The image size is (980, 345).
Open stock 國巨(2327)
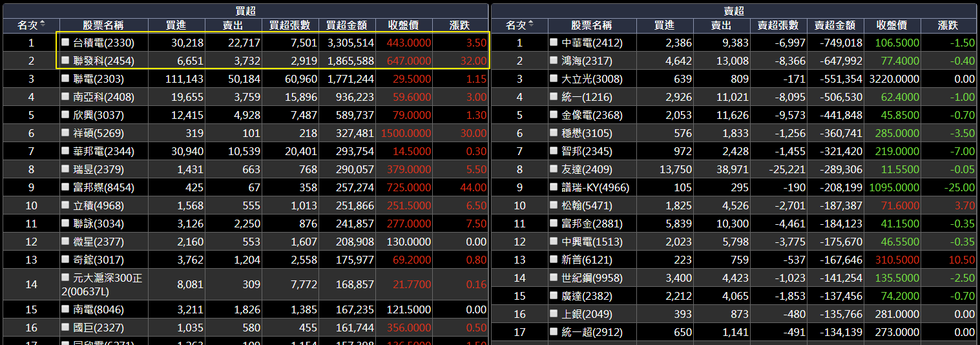98,327
